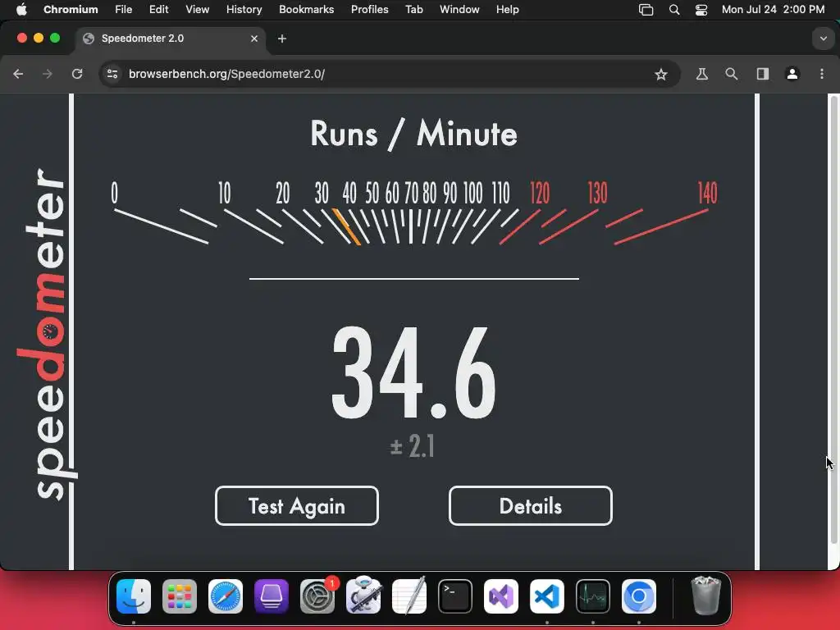Click the date and time in menu bar

(773, 9)
